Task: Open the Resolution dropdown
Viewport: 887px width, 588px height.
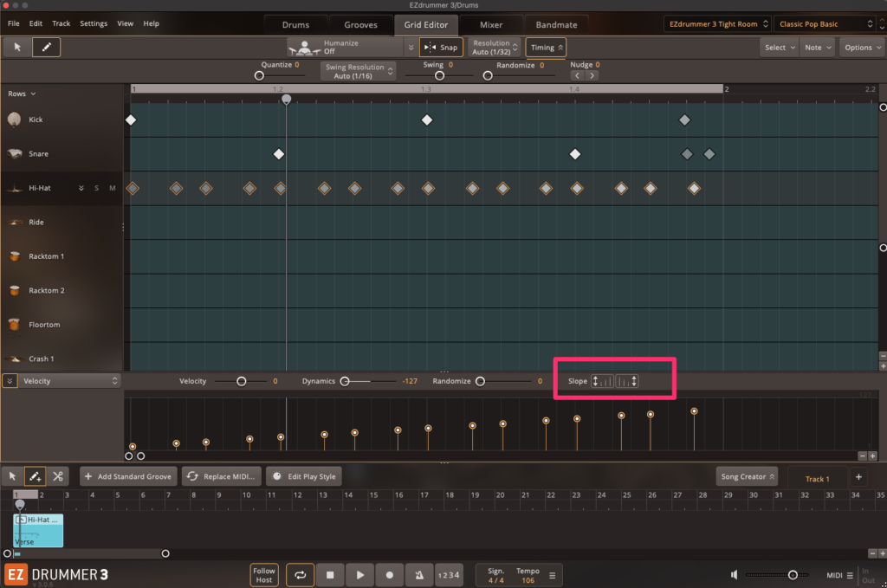Action: click(495, 48)
